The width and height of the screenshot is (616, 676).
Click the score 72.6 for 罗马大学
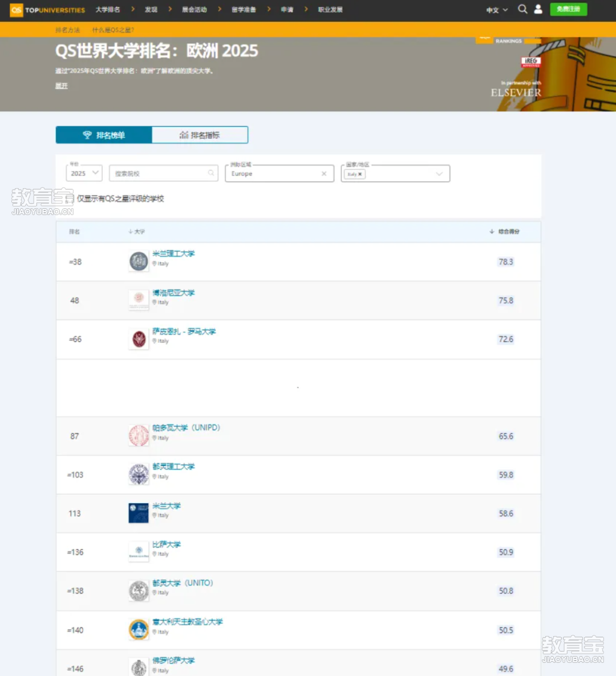506,339
